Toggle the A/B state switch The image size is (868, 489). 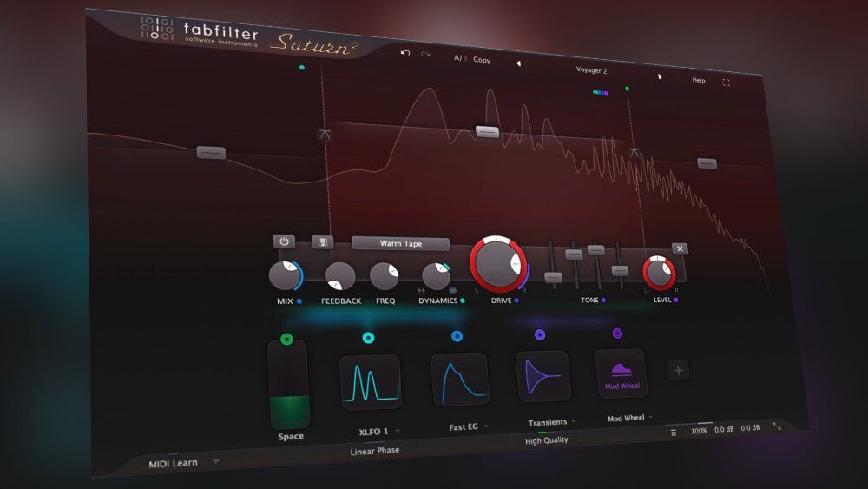tap(461, 57)
